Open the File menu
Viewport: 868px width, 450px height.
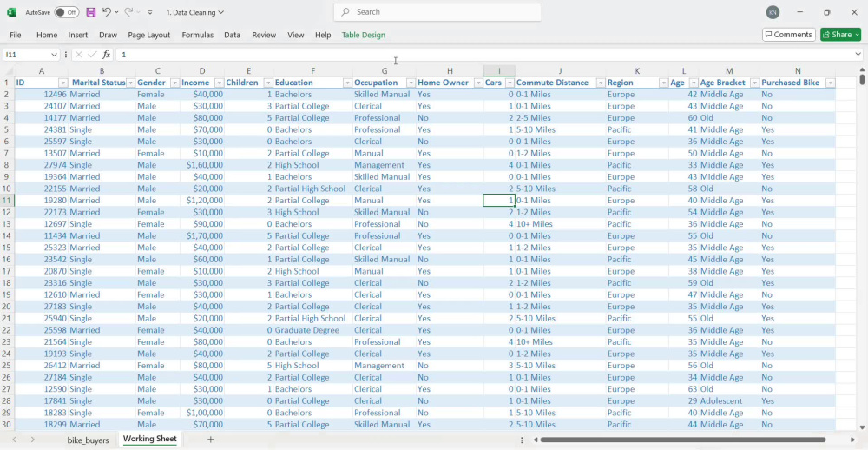pos(16,35)
